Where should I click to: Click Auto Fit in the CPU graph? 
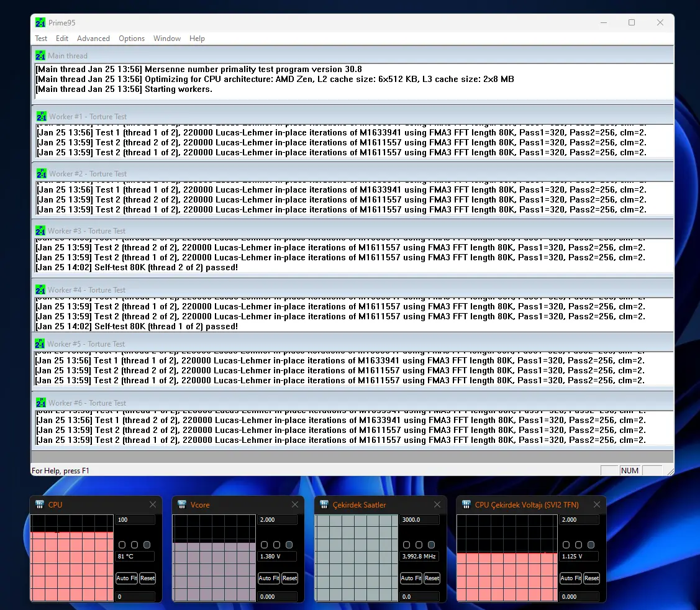(x=127, y=578)
